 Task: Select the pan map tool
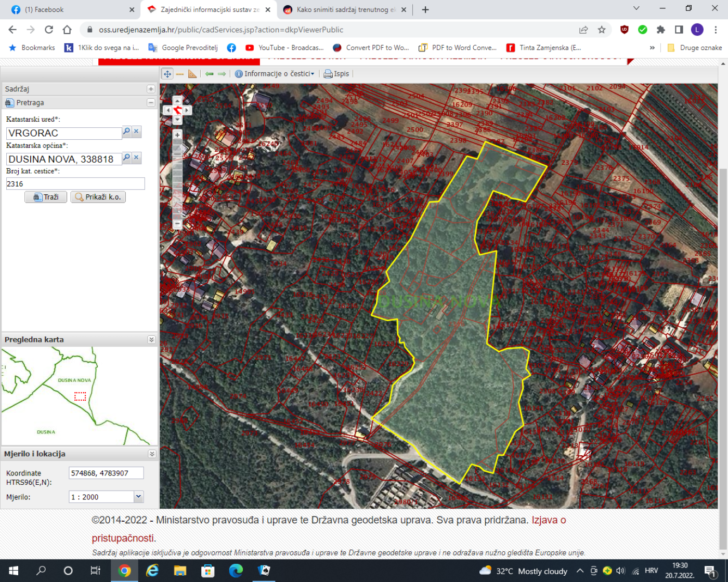click(x=167, y=74)
